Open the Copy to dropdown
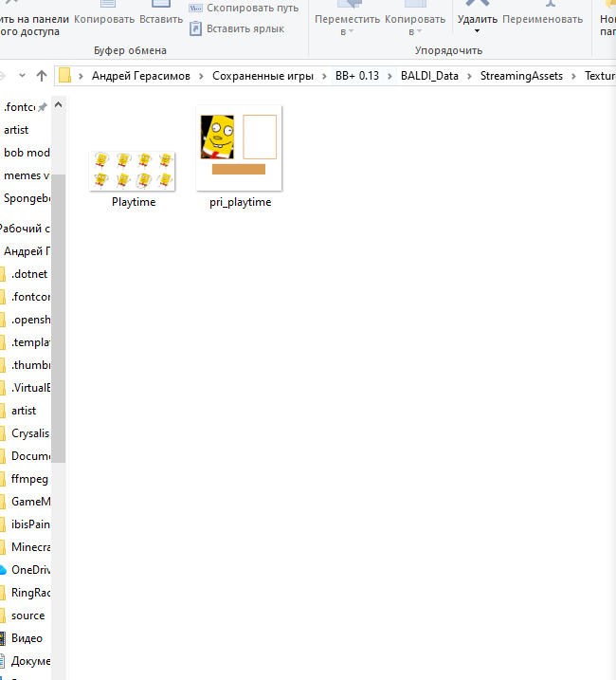Screen dimensions: 616x680 pyautogui.click(x=415, y=20)
